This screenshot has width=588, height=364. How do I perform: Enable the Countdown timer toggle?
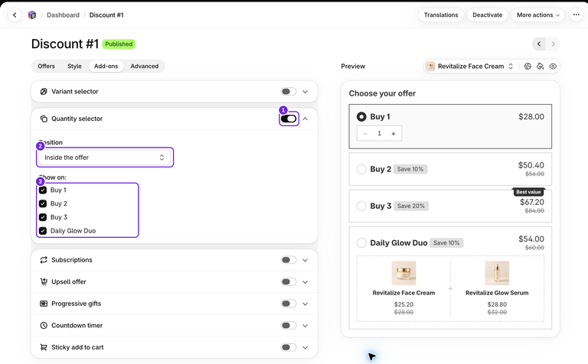289,326
